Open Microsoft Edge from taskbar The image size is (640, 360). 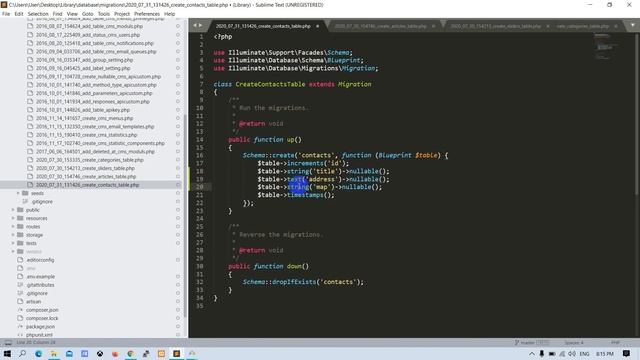tap(38, 353)
